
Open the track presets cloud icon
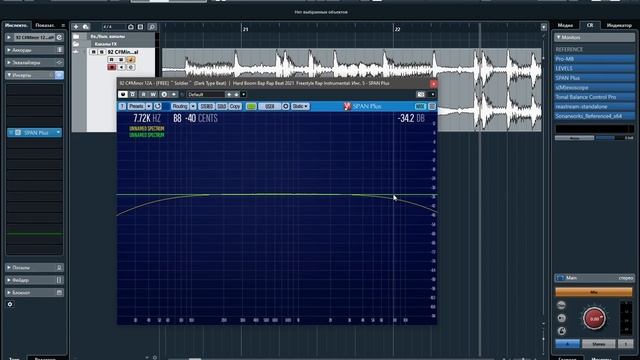[x=86, y=27]
